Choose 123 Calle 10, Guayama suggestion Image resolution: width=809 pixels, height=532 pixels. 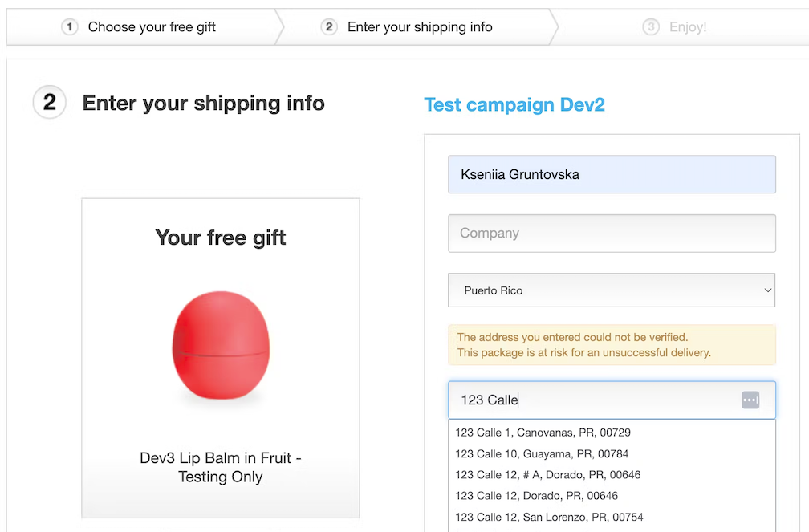click(542, 453)
